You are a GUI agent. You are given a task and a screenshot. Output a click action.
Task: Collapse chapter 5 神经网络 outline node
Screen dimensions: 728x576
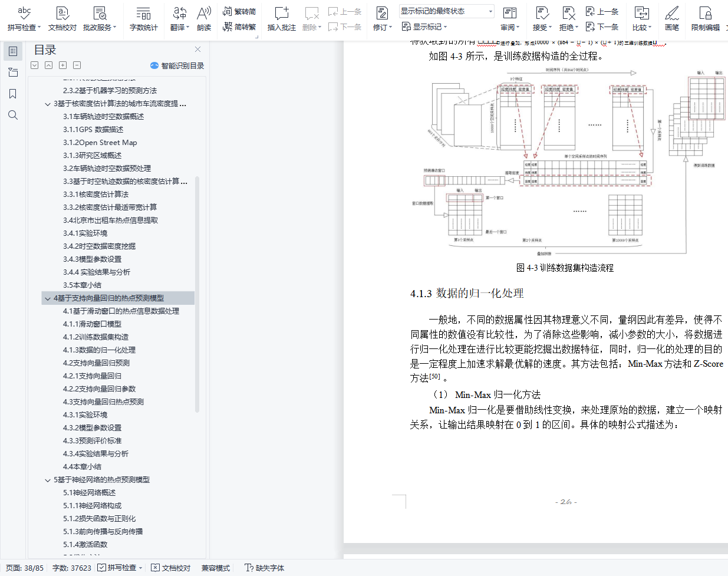click(x=48, y=480)
